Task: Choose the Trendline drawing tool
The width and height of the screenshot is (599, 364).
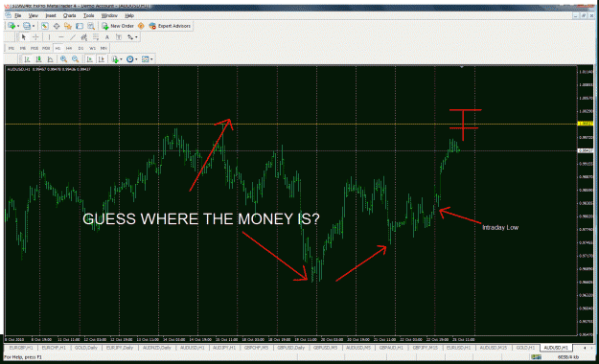Action: (73, 37)
